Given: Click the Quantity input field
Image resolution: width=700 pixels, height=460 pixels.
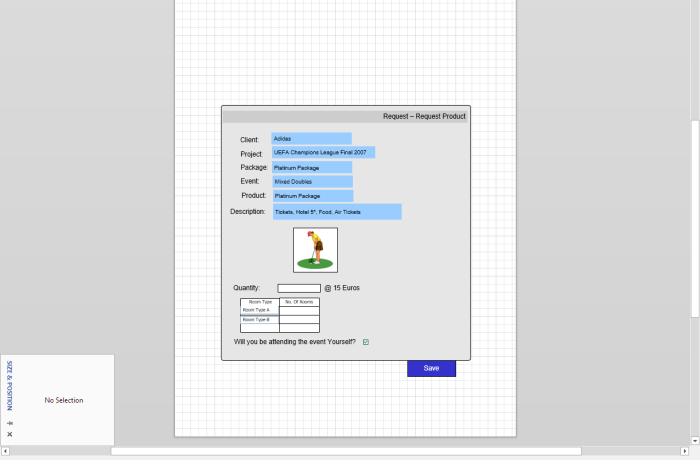Looking at the screenshot, I should click(299, 288).
